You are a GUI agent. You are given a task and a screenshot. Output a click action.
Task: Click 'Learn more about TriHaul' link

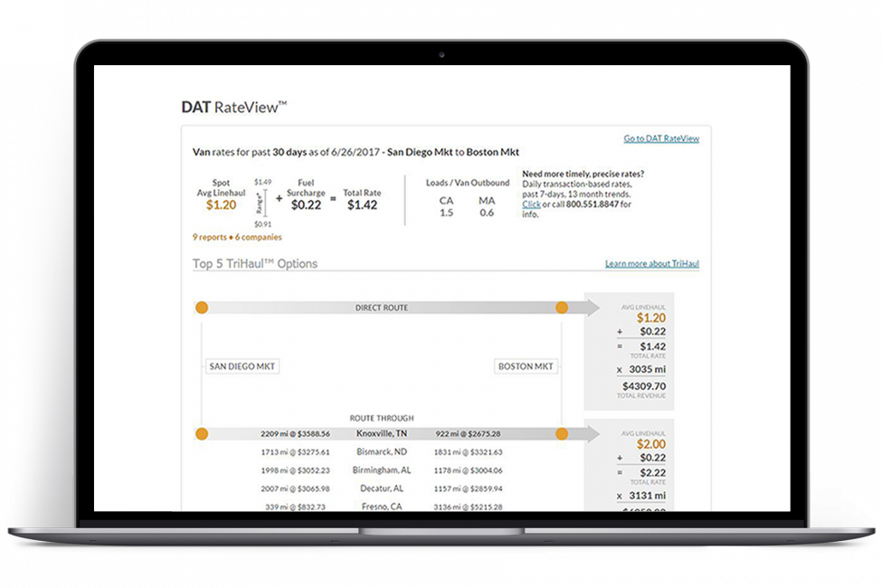tap(652, 263)
